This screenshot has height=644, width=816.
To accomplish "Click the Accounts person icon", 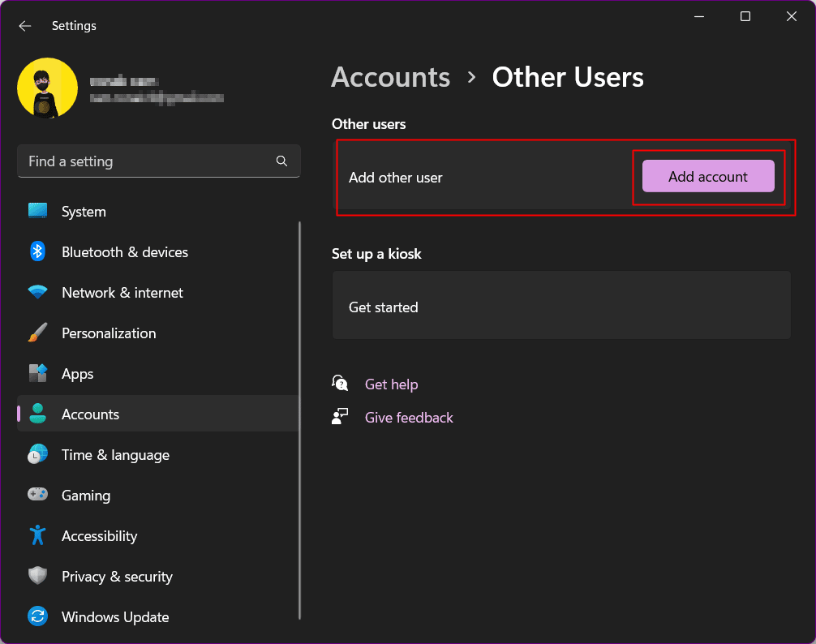I will click(37, 414).
